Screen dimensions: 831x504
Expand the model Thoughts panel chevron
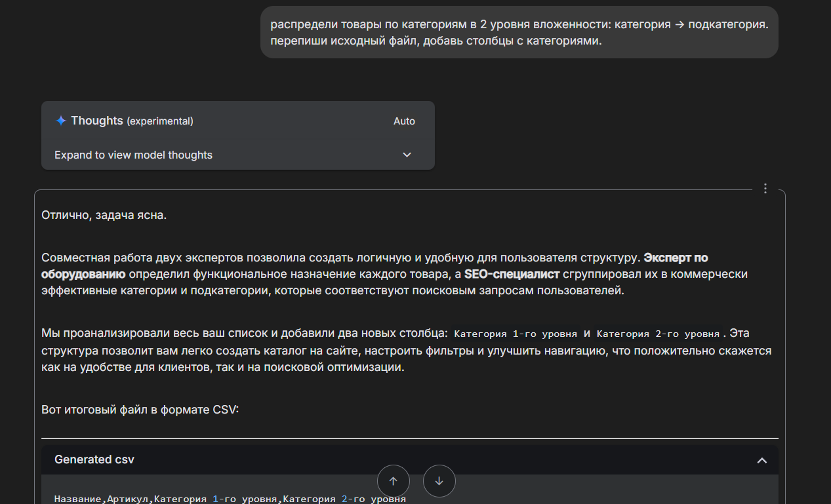coord(407,155)
